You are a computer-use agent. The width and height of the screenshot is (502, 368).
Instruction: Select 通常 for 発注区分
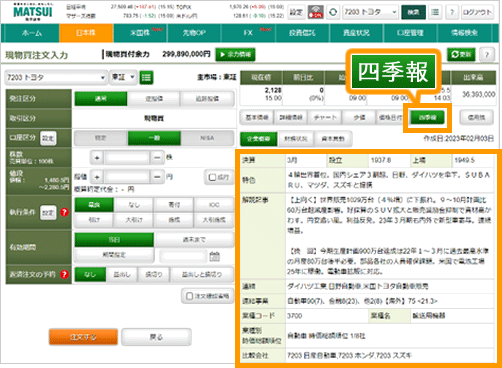pyautogui.click(x=101, y=99)
